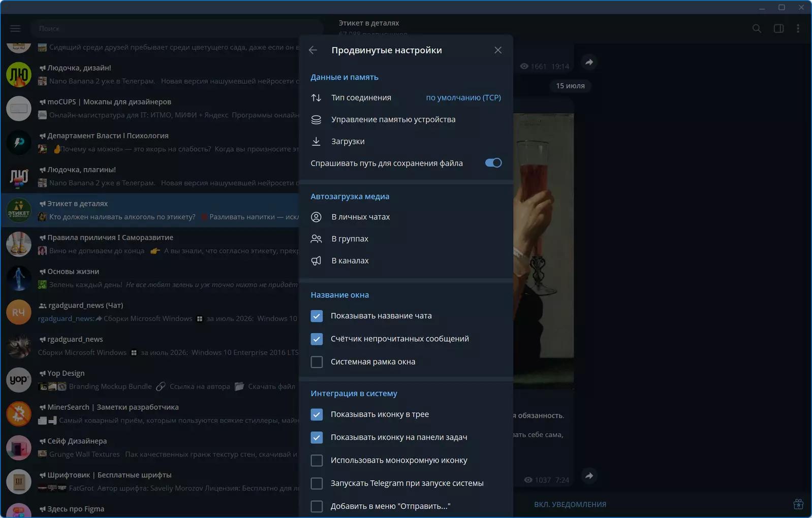This screenshot has width=812, height=518.
Task: Click ВКЛ. УВЕДОМЛЕНИЯ button
Action: (x=570, y=504)
